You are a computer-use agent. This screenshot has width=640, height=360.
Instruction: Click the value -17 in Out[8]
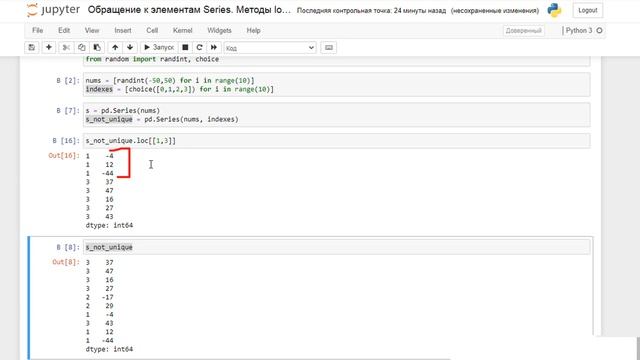point(107,297)
